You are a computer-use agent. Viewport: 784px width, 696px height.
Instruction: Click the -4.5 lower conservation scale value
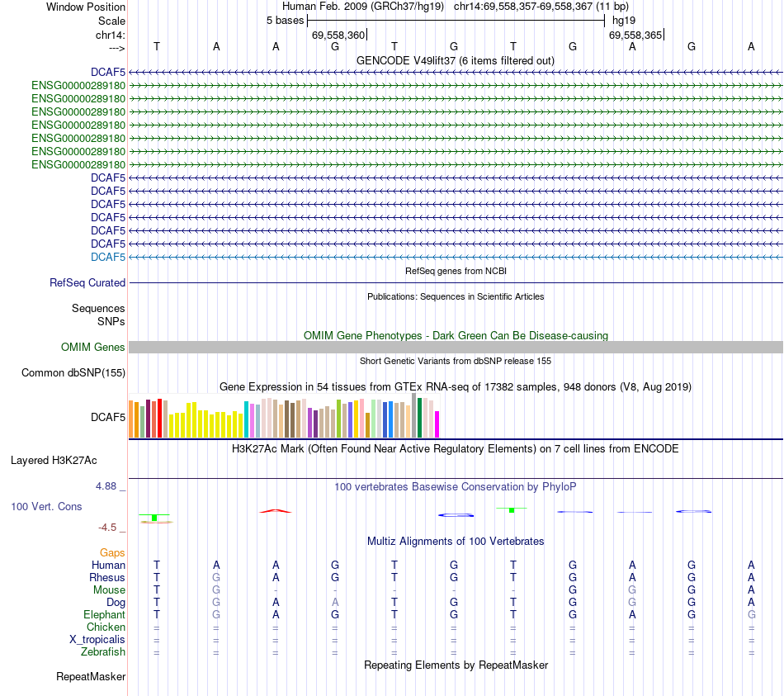(x=107, y=528)
